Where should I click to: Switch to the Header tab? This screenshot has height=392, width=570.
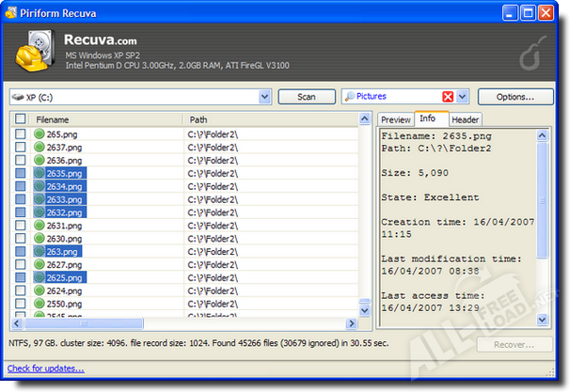coord(465,120)
